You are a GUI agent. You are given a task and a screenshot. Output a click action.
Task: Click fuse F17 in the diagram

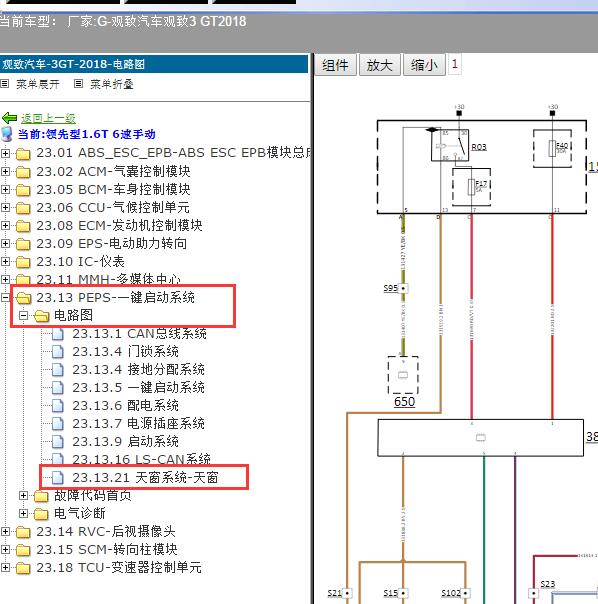click(481, 183)
